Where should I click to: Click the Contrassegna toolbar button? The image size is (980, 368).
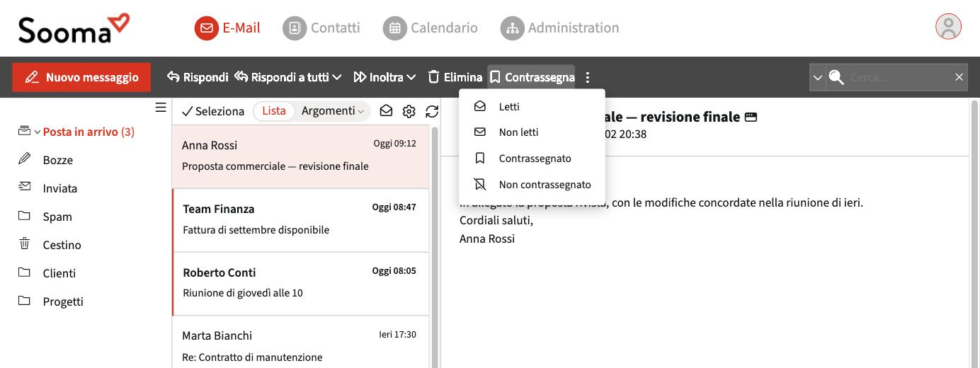(531, 77)
